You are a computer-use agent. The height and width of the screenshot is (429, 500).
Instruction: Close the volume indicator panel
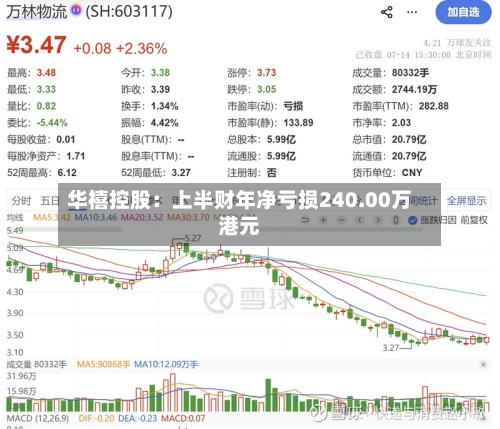coord(483,365)
